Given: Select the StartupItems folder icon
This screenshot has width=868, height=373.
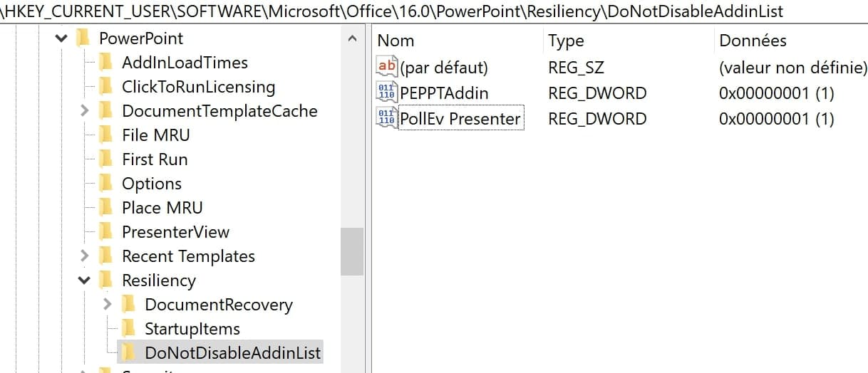Looking at the screenshot, I should [x=128, y=328].
